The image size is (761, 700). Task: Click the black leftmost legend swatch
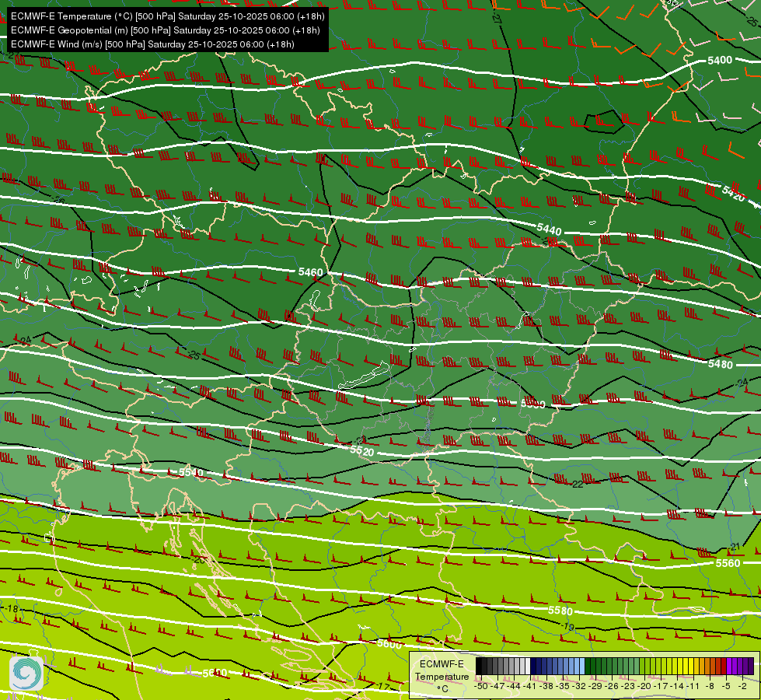[479, 666]
